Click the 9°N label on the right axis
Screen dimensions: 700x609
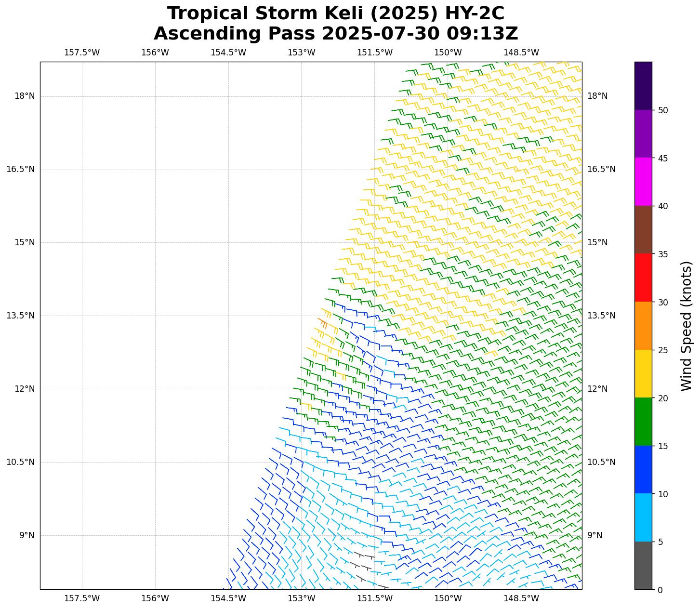[x=594, y=535]
